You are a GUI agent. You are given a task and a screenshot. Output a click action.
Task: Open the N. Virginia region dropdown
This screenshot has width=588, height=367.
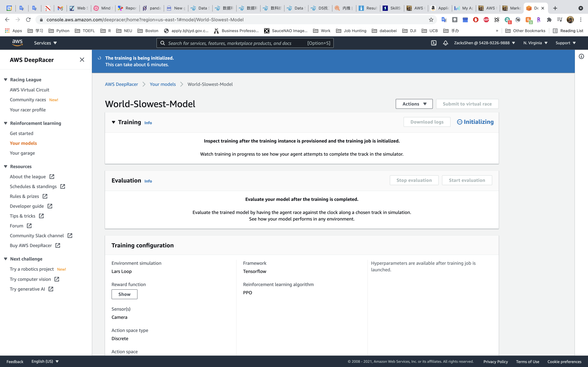tap(535, 43)
